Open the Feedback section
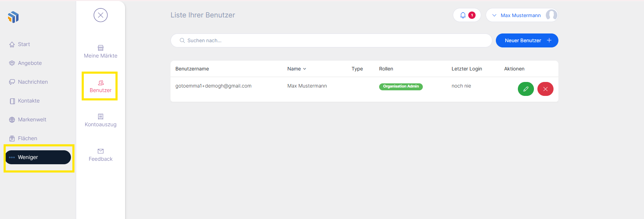The width and height of the screenshot is (644, 219). [x=101, y=155]
